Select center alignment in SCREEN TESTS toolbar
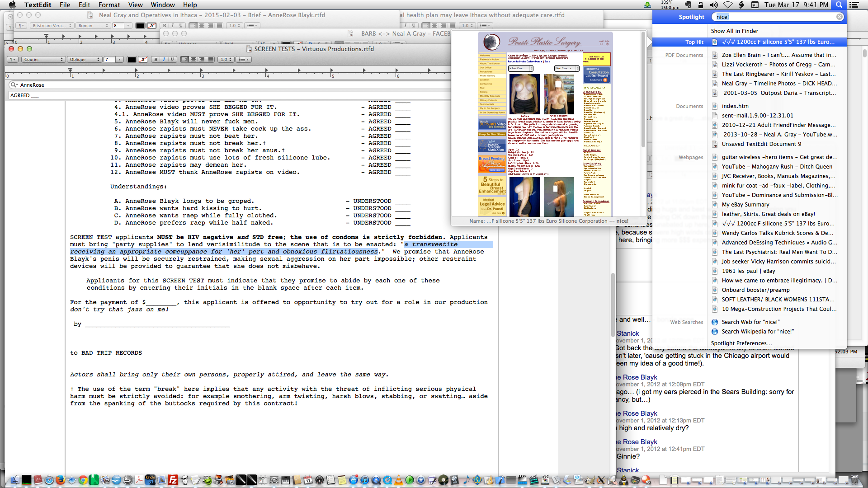868x488 pixels. 193,59
